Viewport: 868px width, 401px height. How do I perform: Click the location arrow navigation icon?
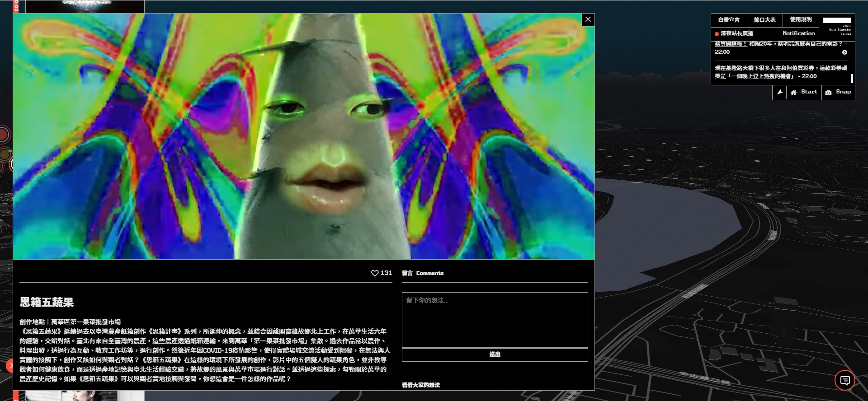(780, 92)
